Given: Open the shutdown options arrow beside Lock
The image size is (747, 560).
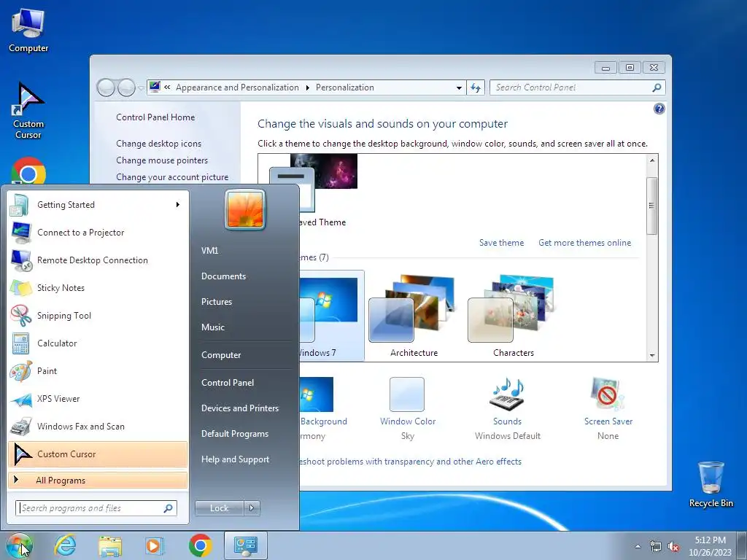Looking at the screenshot, I should click(252, 508).
